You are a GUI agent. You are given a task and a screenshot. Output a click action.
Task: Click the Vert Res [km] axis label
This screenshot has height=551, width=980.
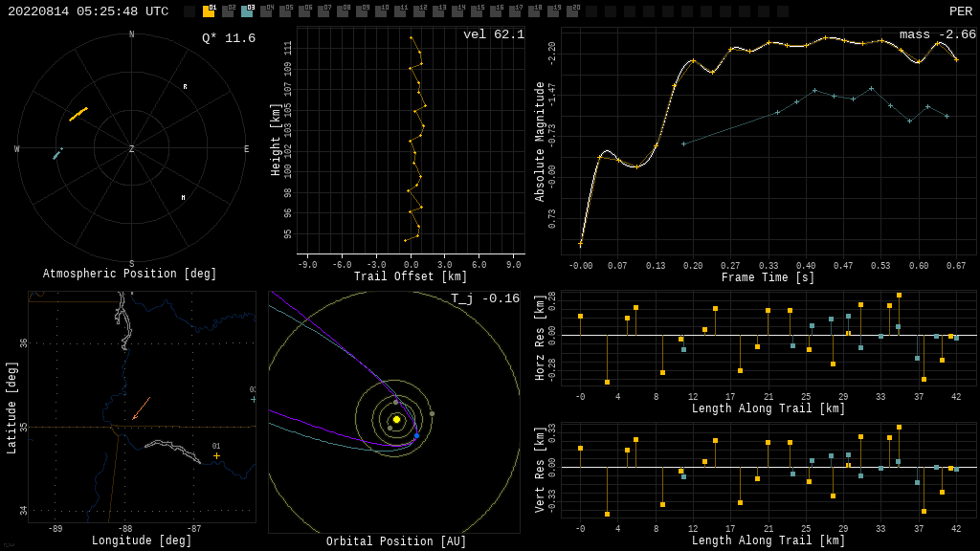540,470
